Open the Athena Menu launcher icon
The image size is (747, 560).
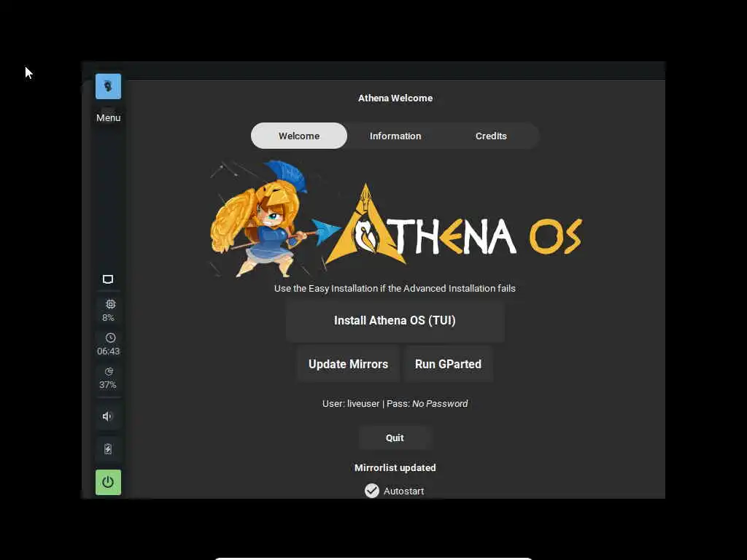[108, 86]
